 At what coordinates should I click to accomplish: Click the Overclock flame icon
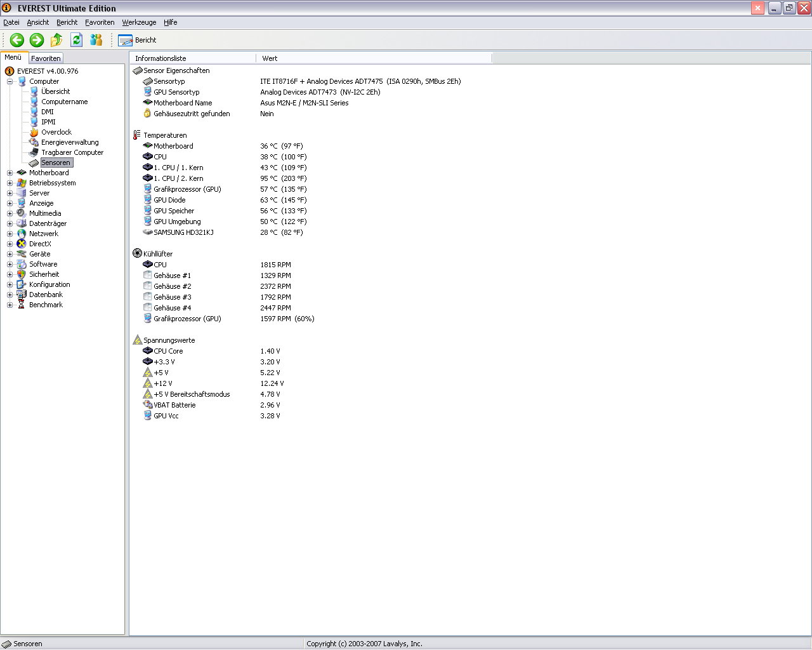point(34,132)
